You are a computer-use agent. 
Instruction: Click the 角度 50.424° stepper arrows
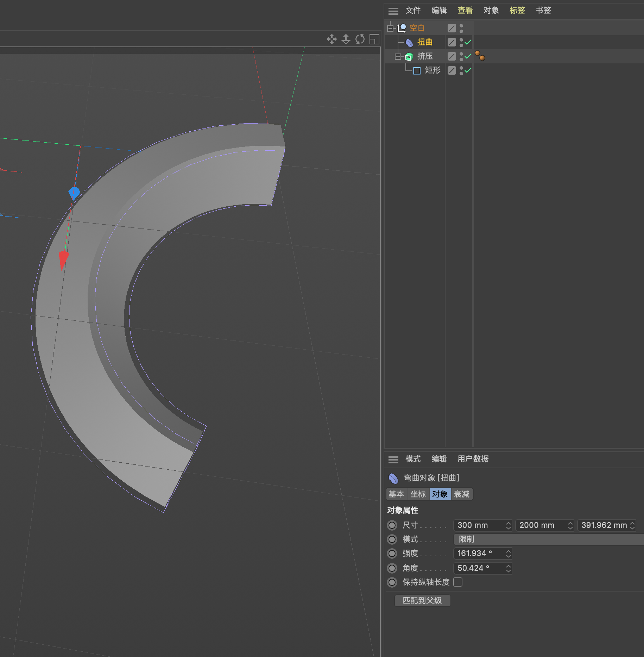pos(508,568)
